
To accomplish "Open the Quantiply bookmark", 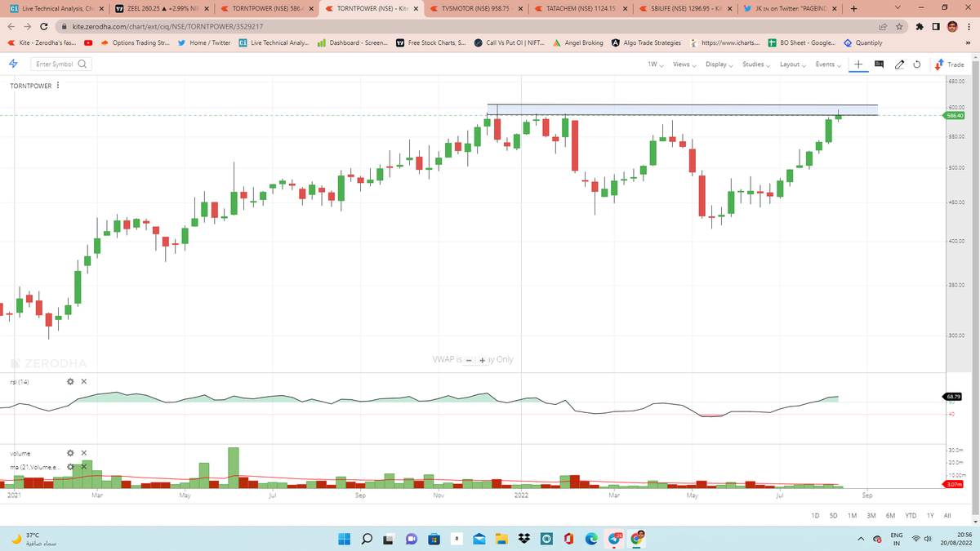I will pyautogui.click(x=862, y=42).
